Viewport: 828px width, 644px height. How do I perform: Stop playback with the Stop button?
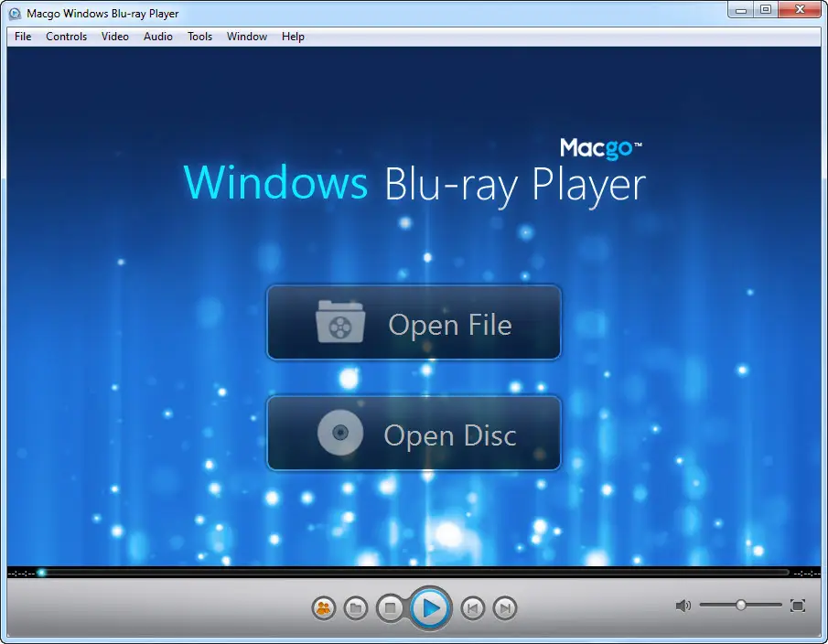point(391,608)
